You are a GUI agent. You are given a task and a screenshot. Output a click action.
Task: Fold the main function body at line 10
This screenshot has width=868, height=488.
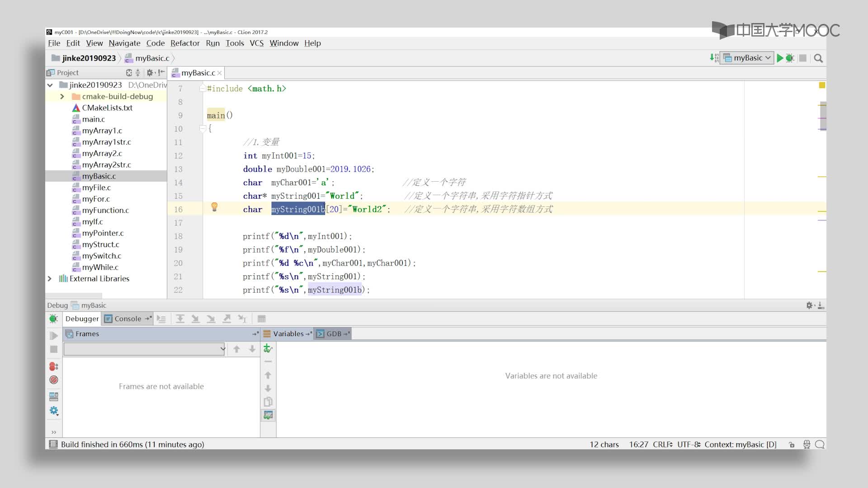tap(203, 129)
